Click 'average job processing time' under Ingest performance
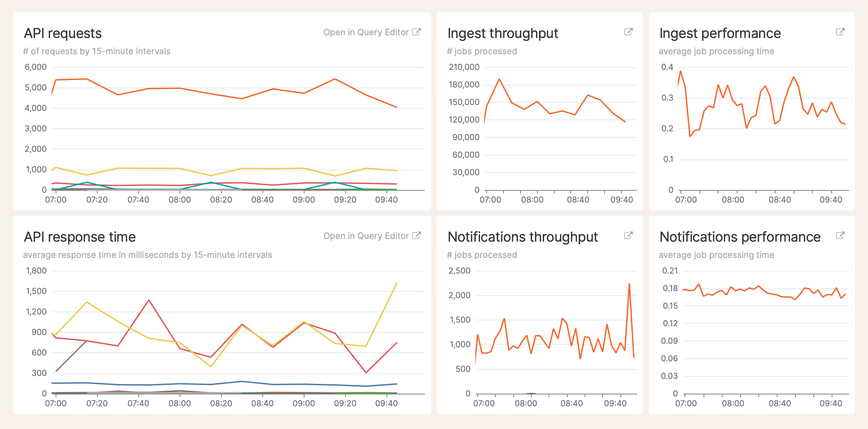 (x=716, y=51)
